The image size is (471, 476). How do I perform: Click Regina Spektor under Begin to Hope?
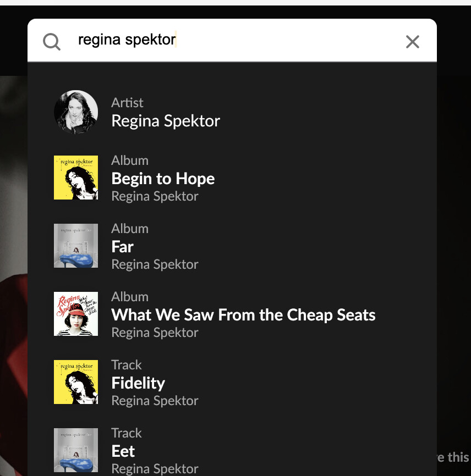pyautogui.click(x=155, y=196)
